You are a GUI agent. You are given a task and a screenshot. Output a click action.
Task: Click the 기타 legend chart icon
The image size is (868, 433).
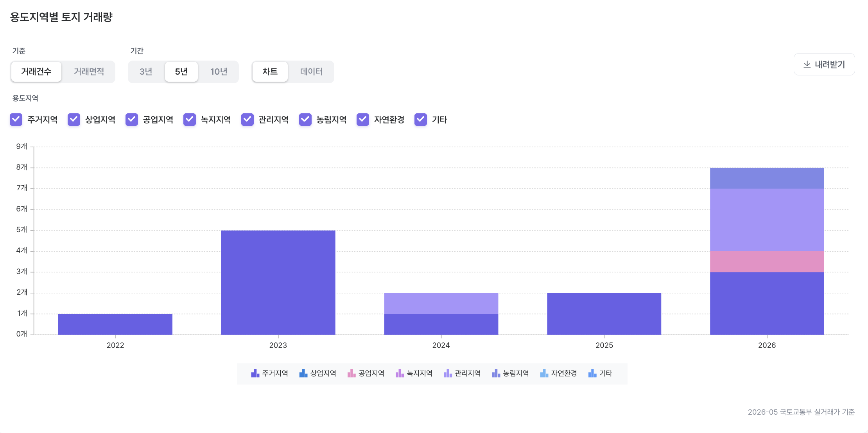coord(592,373)
